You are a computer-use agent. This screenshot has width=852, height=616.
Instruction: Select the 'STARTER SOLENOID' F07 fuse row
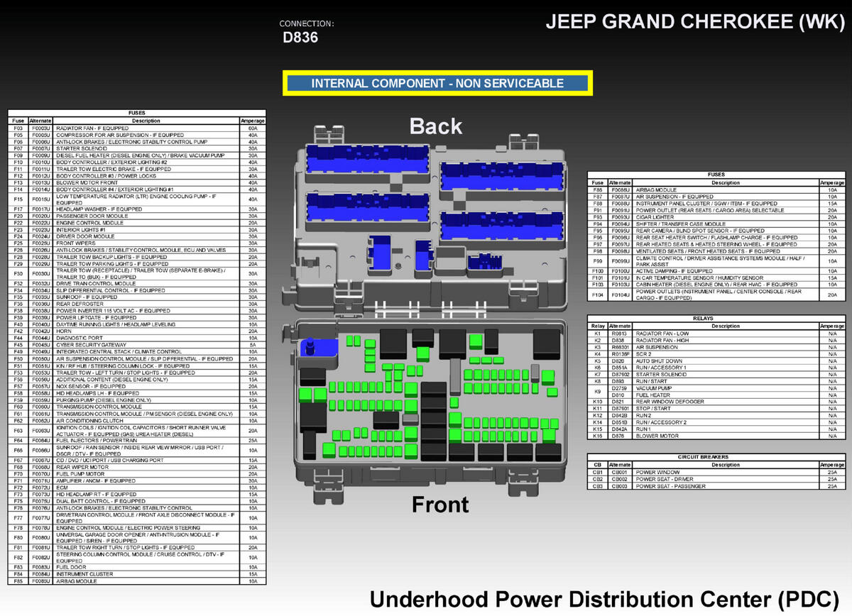(137, 148)
